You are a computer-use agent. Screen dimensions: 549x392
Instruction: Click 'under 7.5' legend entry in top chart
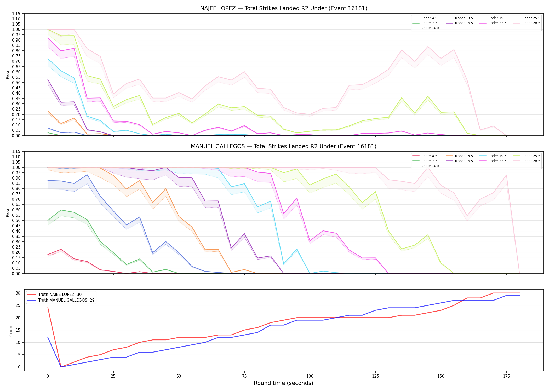(x=425, y=23)
